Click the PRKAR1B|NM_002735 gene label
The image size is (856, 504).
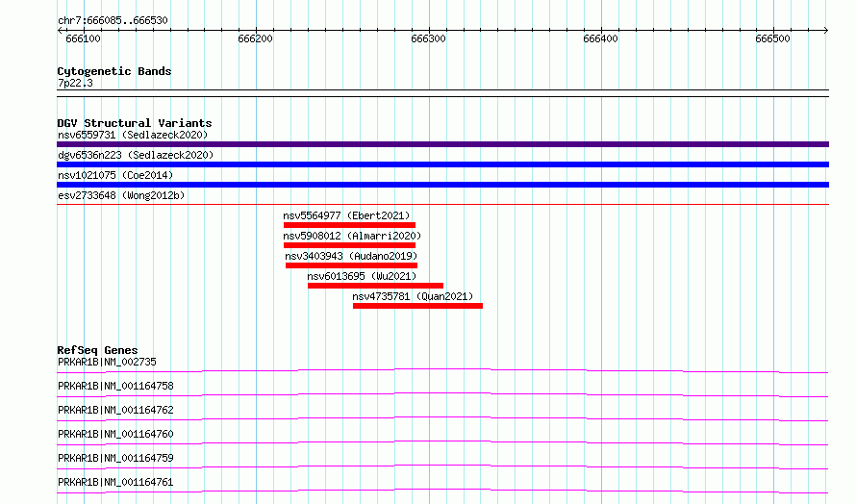coord(107,362)
